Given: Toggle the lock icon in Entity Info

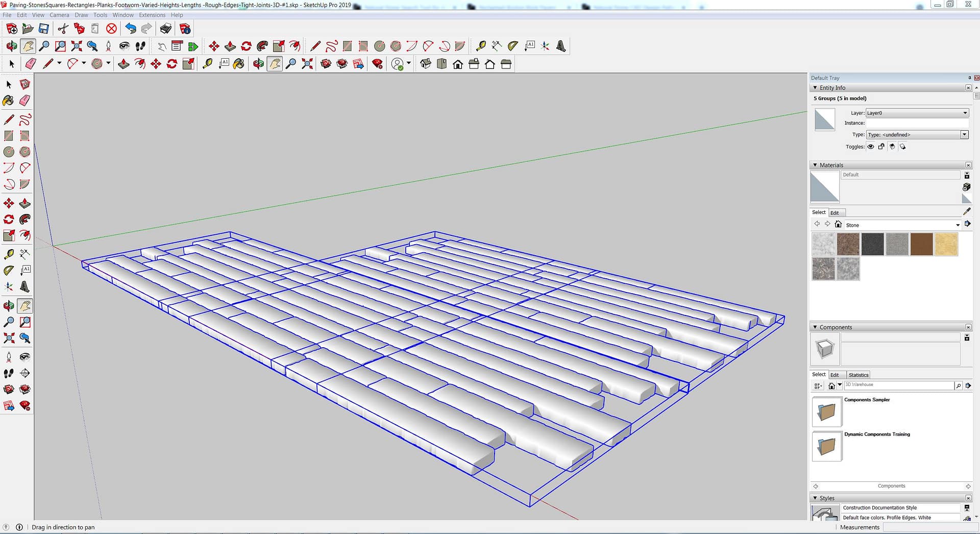Looking at the screenshot, I should (881, 147).
